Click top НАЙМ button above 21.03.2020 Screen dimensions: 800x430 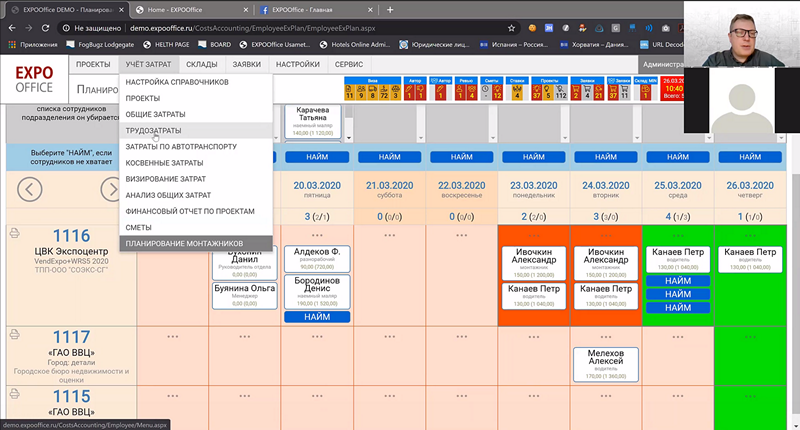point(389,157)
